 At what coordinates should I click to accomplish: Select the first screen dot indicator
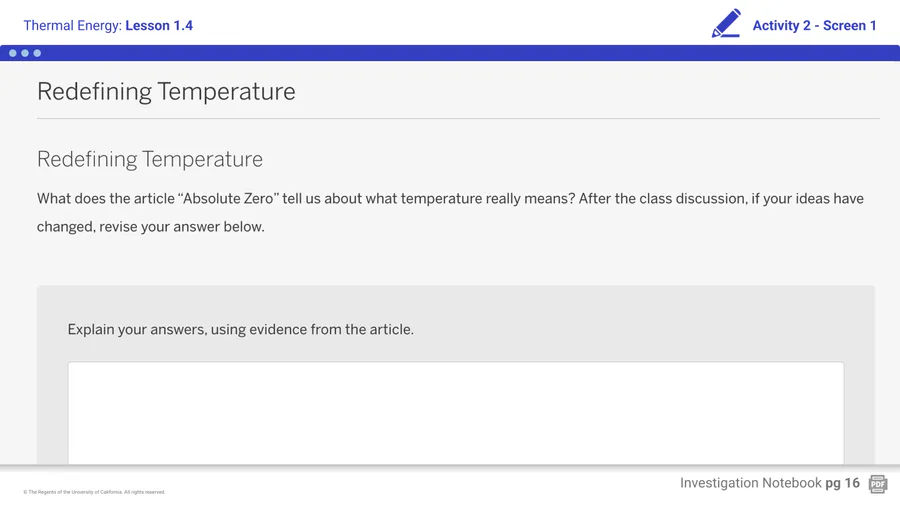13,53
